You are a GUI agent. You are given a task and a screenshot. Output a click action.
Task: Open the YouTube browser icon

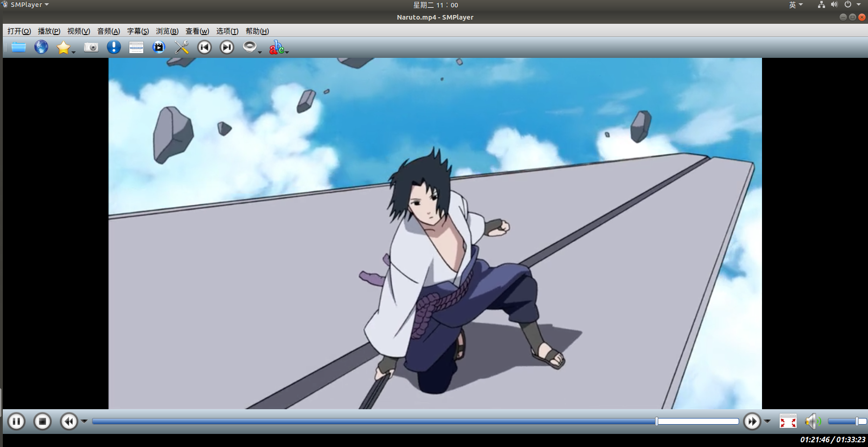(159, 47)
